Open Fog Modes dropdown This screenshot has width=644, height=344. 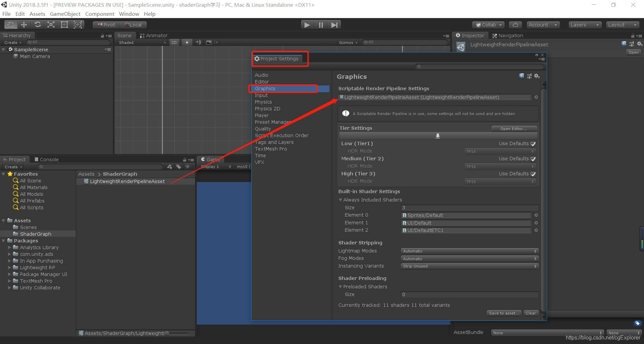[470, 259]
